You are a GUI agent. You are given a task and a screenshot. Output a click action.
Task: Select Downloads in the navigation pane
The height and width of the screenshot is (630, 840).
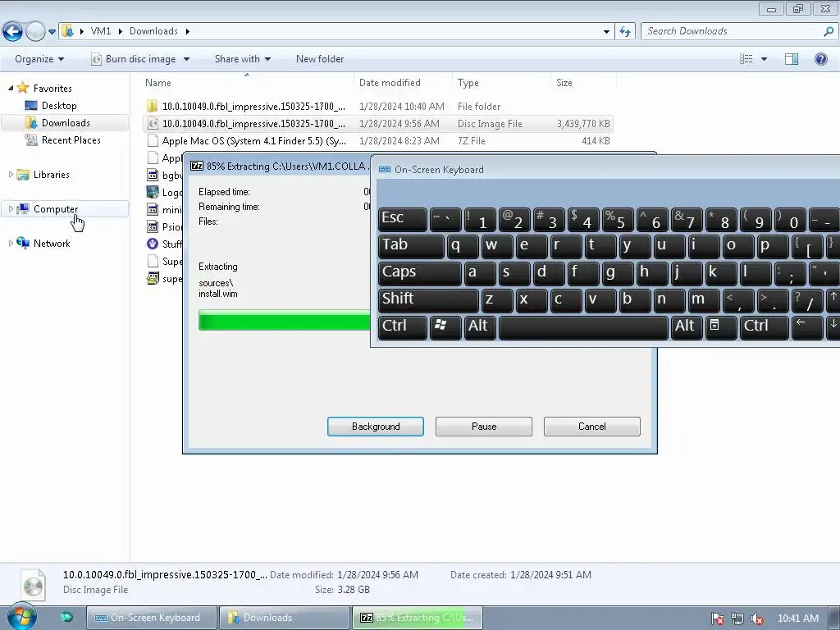pos(66,123)
